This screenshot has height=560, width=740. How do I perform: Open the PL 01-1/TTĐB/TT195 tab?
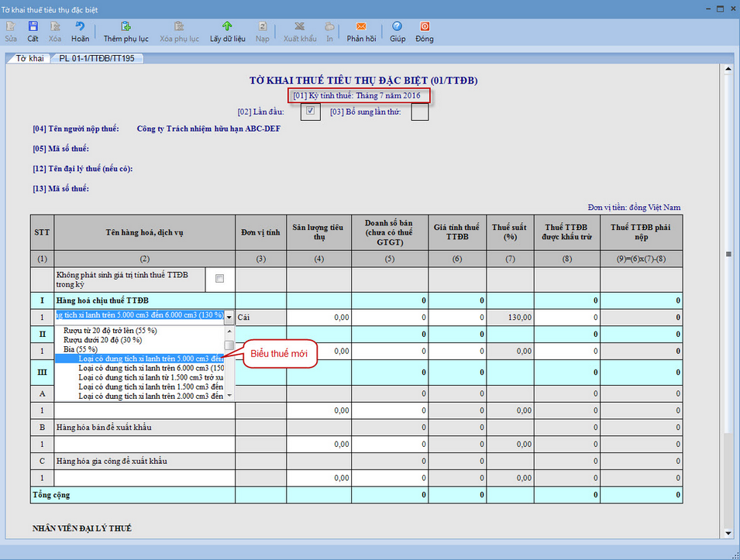(97, 58)
